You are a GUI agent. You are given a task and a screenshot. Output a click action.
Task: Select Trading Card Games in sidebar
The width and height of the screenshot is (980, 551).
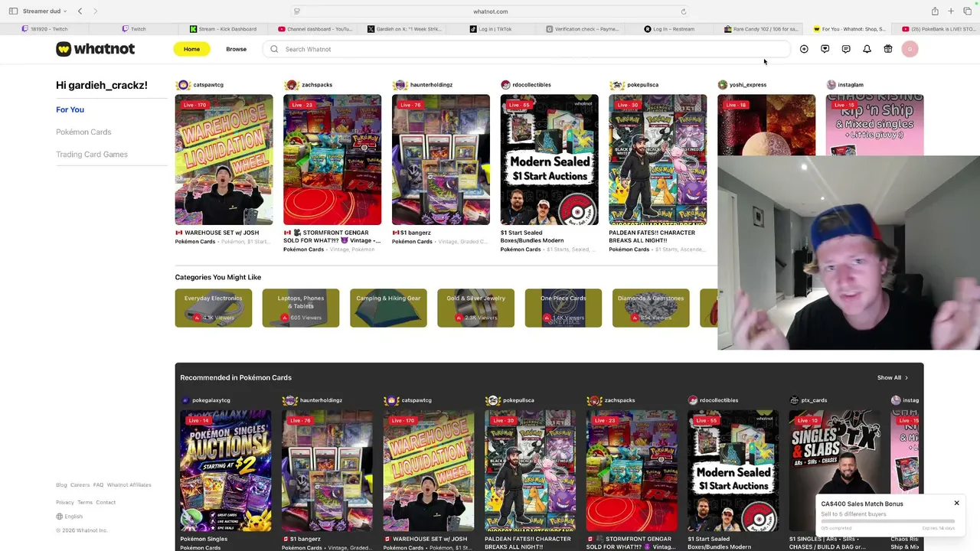click(92, 154)
